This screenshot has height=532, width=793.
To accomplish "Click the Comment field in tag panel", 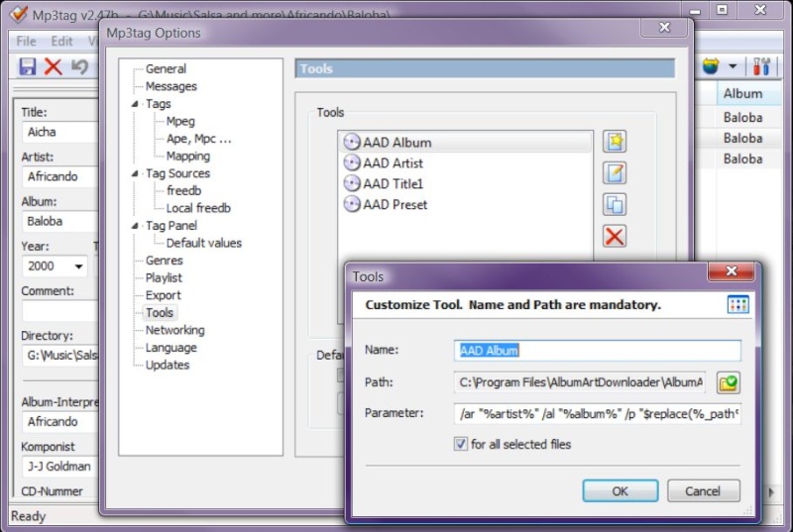I will [x=60, y=311].
